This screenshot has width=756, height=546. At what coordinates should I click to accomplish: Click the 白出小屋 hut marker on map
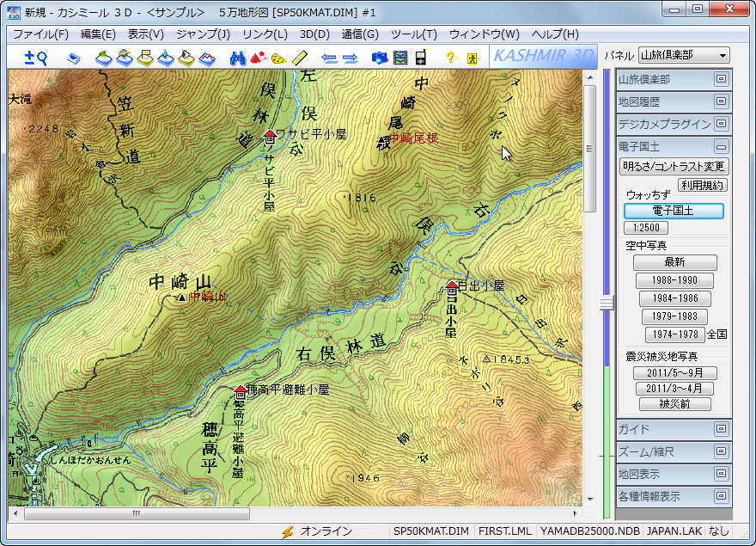pos(452,288)
